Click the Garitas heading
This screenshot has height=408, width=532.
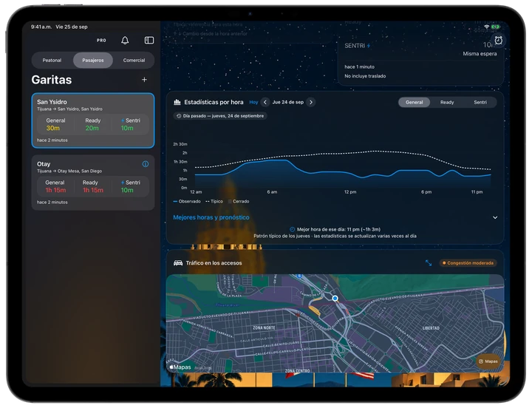coord(52,80)
